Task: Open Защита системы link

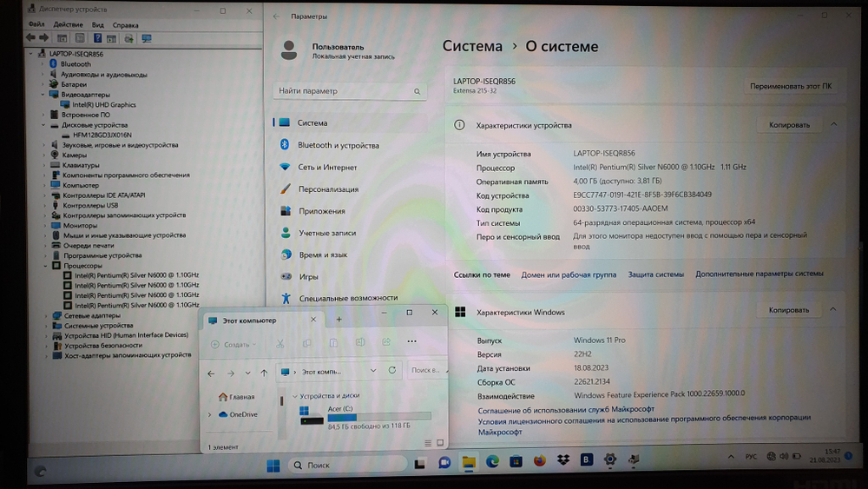Action: click(656, 274)
